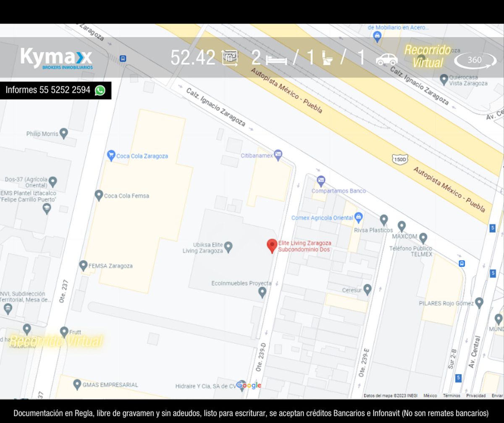Open the GMAS EMPRESARIAL map pin
504x423 pixels.
coord(77,384)
